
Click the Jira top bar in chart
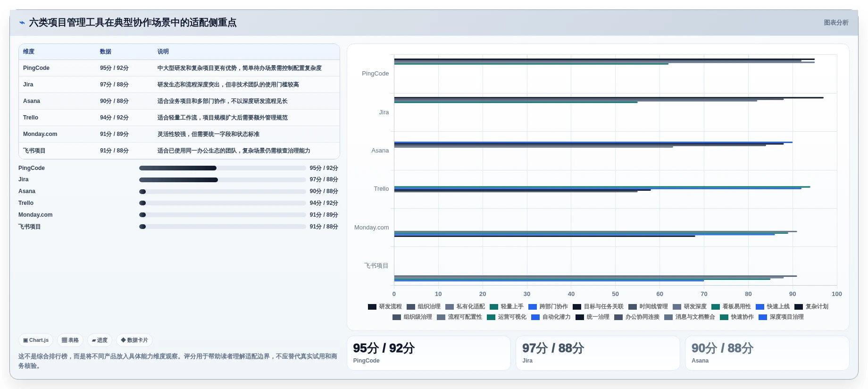tap(609, 98)
